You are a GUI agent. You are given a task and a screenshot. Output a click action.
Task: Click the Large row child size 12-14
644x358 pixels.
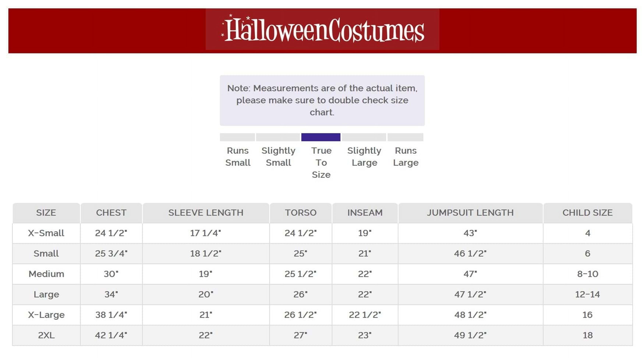pos(588,295)
